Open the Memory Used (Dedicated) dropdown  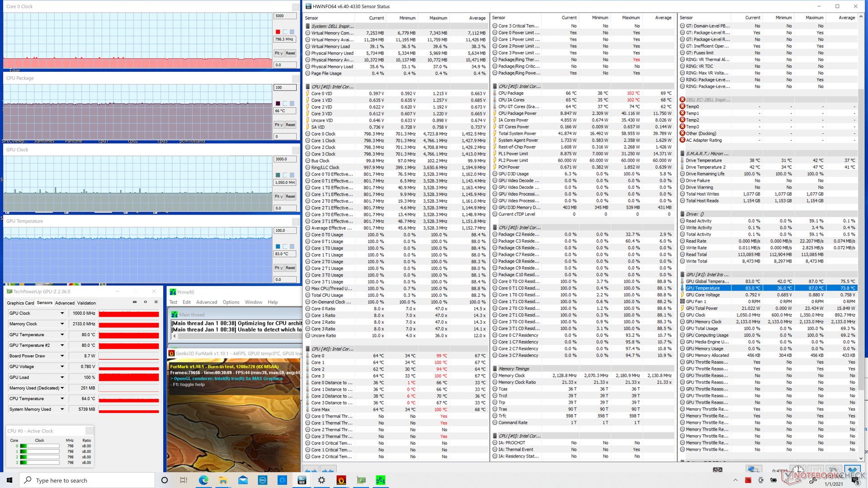pyautogui.click(x=62, y=388)
